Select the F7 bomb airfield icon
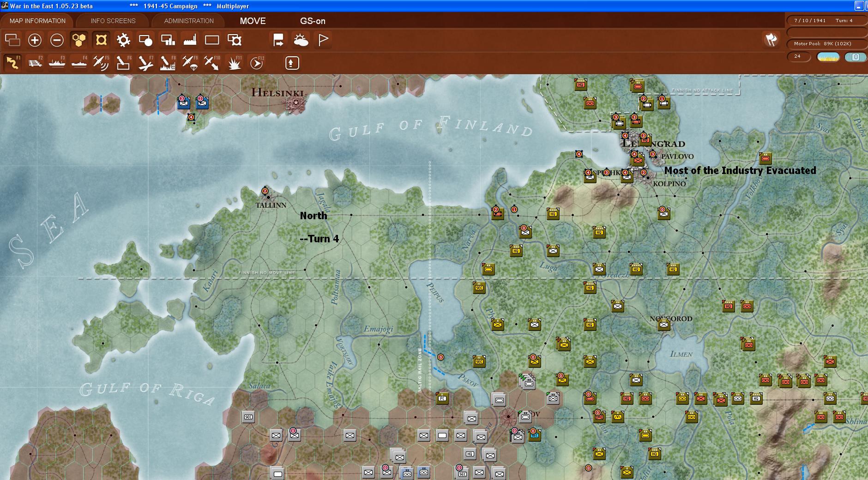 point(145,63)
